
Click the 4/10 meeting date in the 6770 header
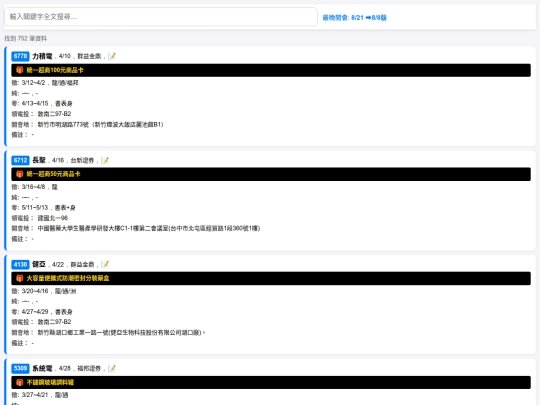pos(64,56)
